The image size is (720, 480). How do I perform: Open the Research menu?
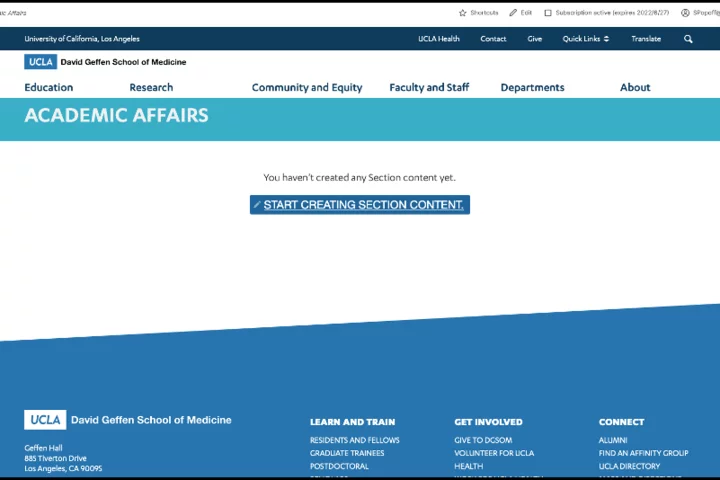click(x=151, y=87)
